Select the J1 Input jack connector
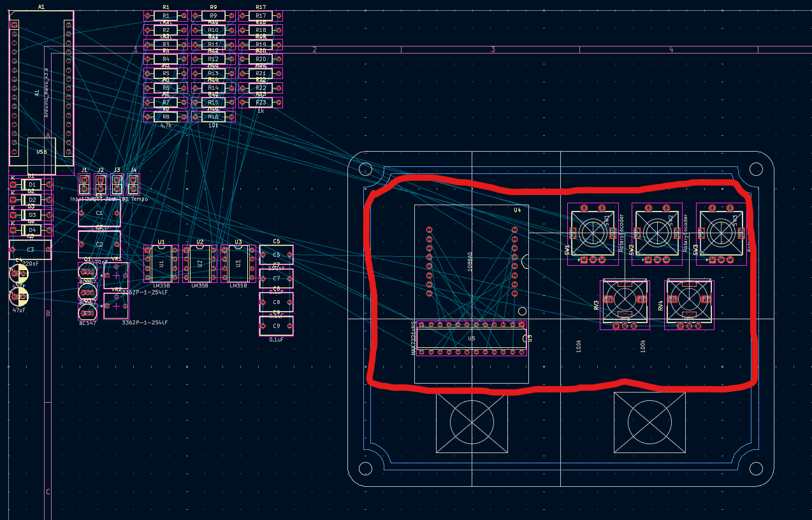 tap(83, 184)
